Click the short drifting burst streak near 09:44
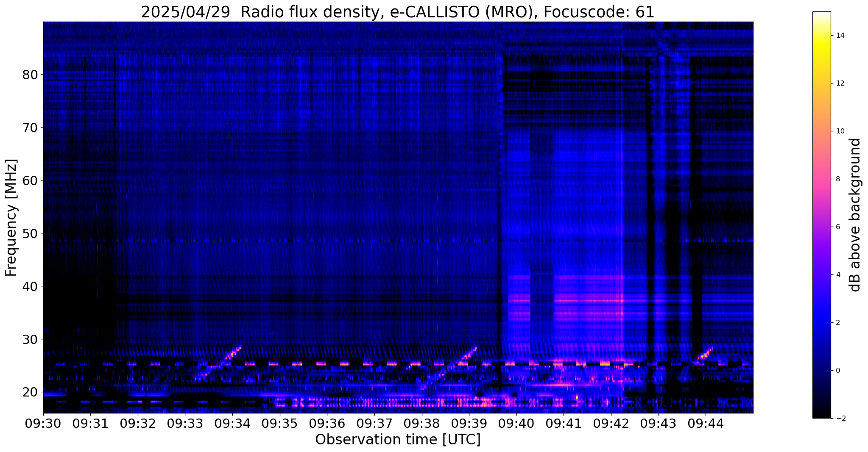This screenshot has height=452, width=868. tap(703, 355)
